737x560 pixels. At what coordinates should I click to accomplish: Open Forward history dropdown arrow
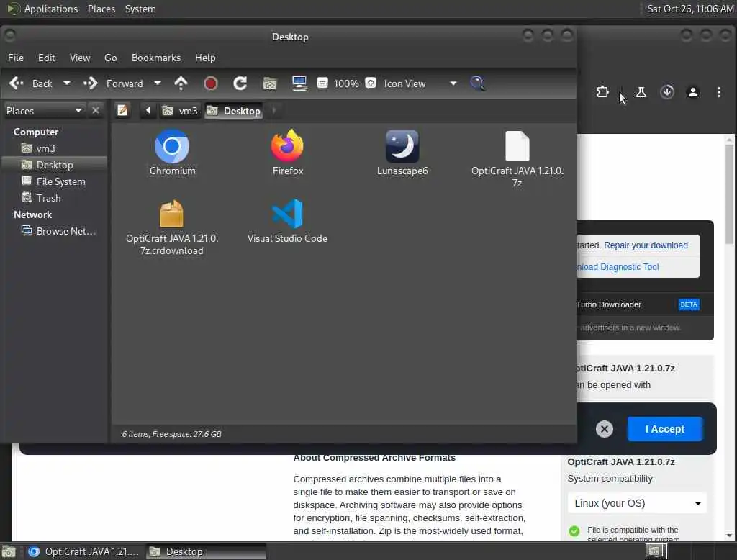click(x=158, y=83)
